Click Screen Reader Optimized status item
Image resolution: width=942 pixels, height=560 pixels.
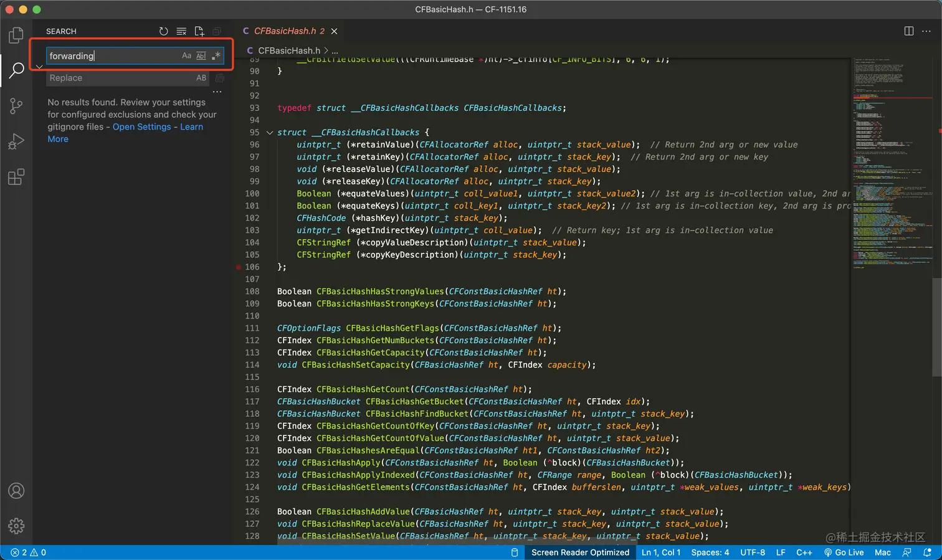pyautogui.click(x=581, y=553)
